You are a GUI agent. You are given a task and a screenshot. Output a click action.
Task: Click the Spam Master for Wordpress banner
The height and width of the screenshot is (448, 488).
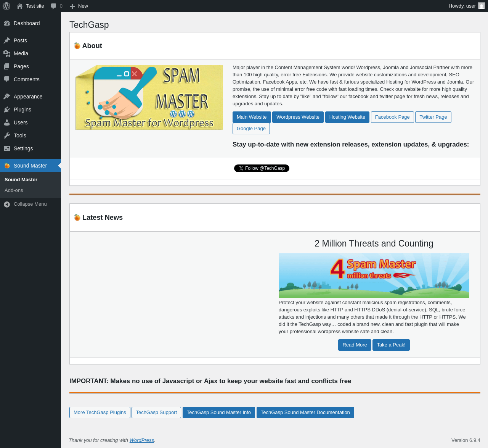[149, 97]
